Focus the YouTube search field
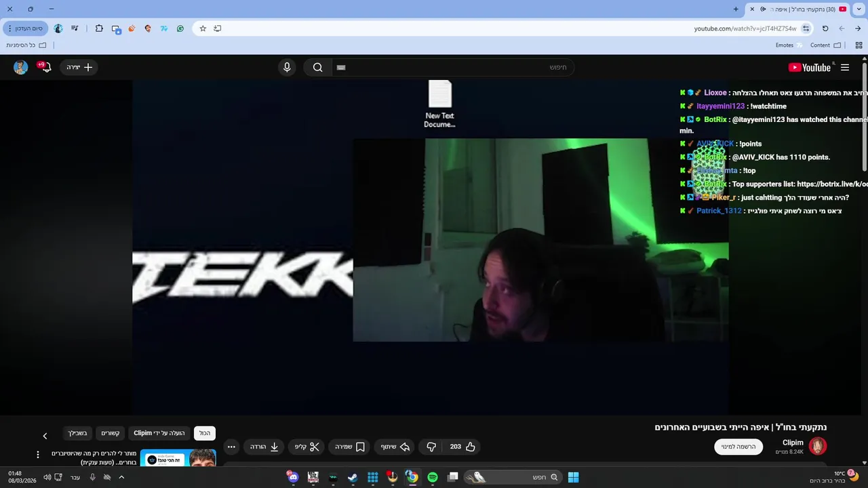Screen dimensions: 868x488 pyautogui.click(x=453, y=67)
